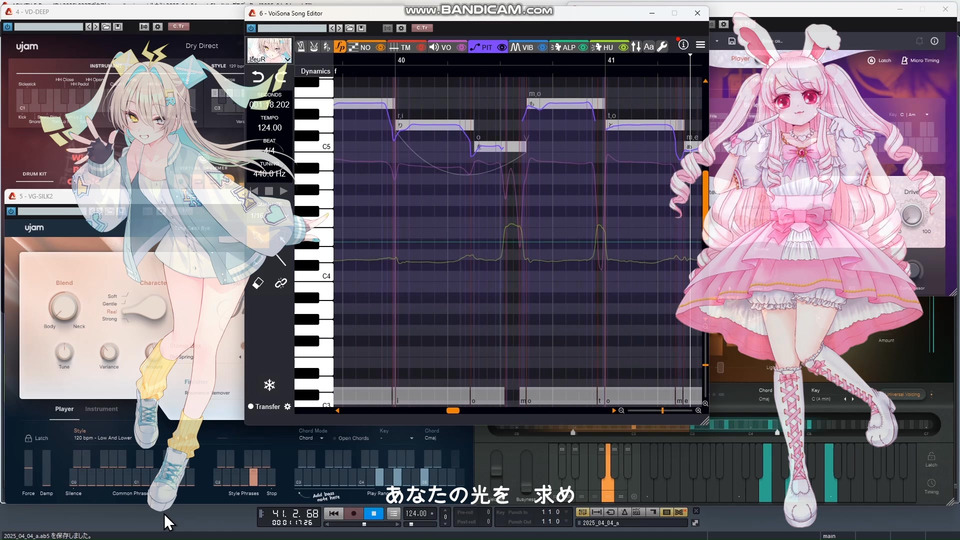Click the info icon with red dot

[x=683, y=45]
